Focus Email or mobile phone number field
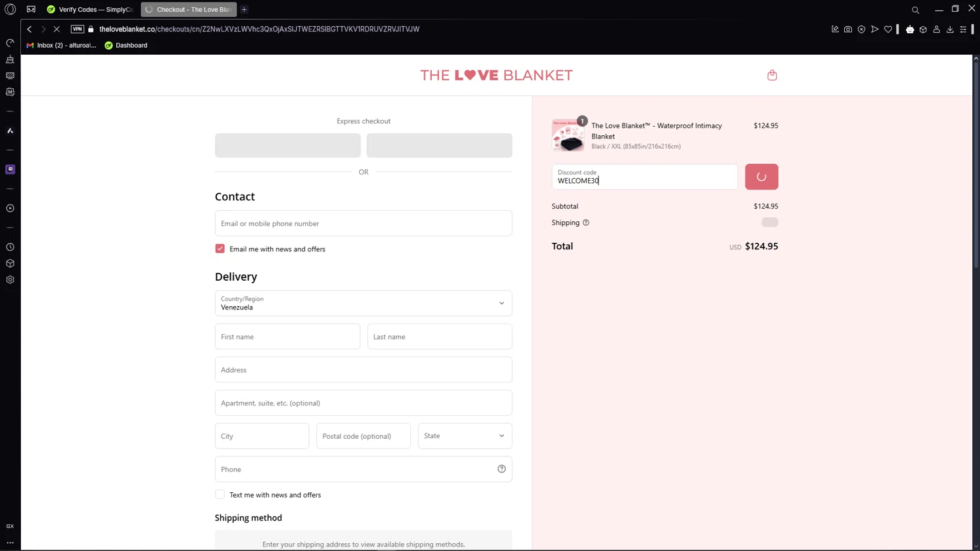980x551 pixels. pyautogui.click(x=363, y=223)
